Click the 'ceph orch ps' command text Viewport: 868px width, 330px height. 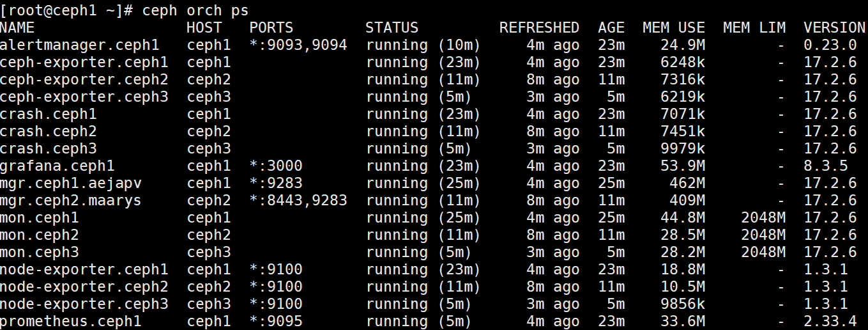click(x=195, y=11)
